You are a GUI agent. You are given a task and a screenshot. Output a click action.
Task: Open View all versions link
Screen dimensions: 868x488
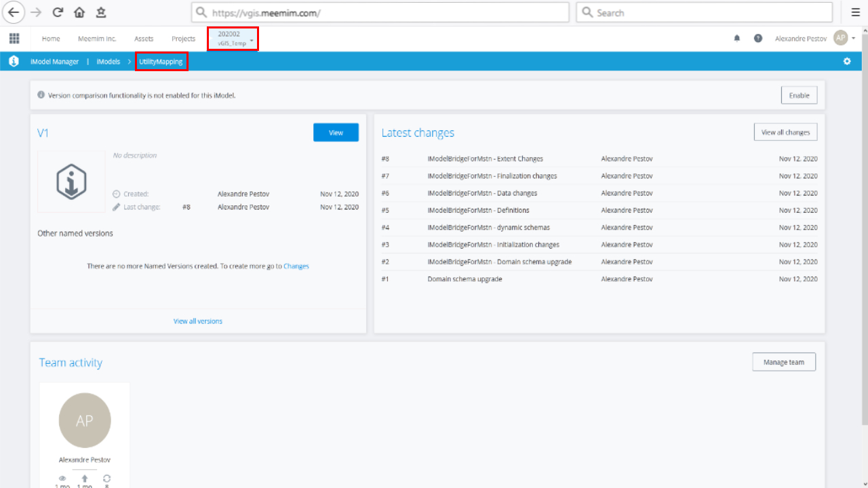coord(198,321)
